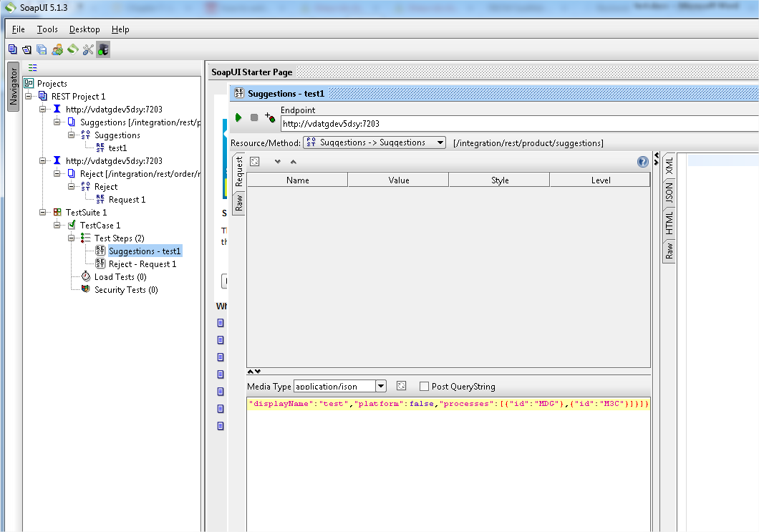Select the Projects root node

(52, 83)
